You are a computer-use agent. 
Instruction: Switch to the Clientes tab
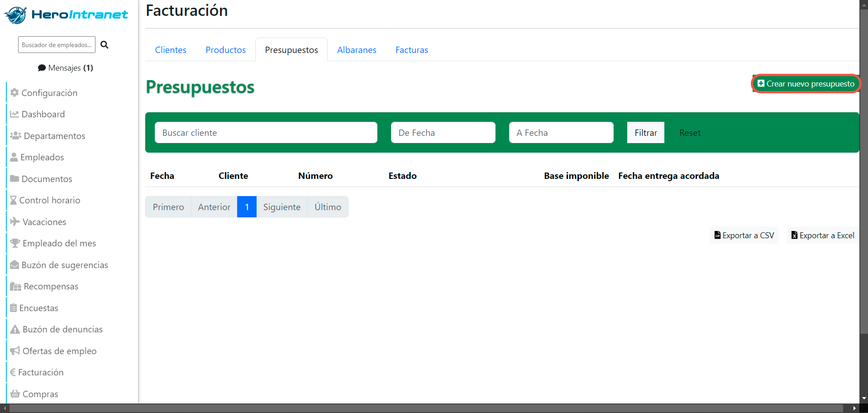point(171,50)
